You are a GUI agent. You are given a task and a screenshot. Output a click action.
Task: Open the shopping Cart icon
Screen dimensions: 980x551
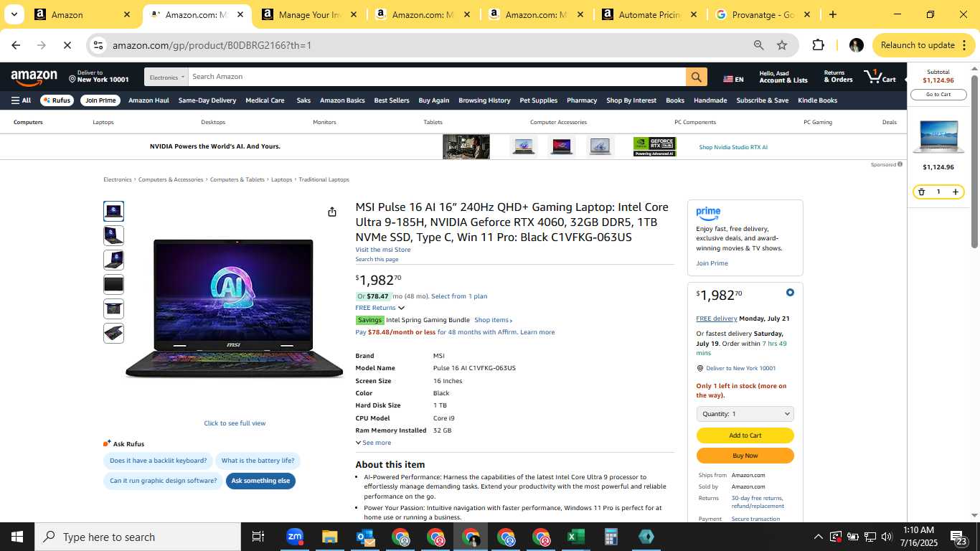tap(880, 76)
